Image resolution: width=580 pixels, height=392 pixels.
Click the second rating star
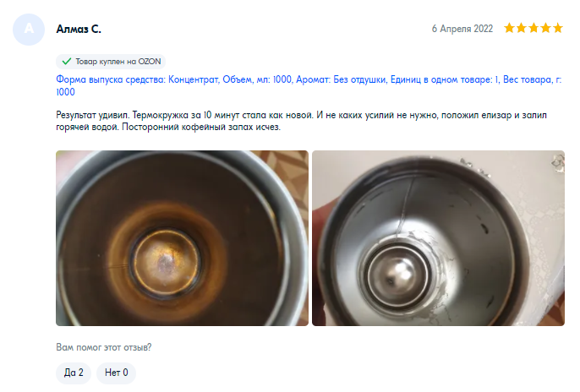[522, 28]
